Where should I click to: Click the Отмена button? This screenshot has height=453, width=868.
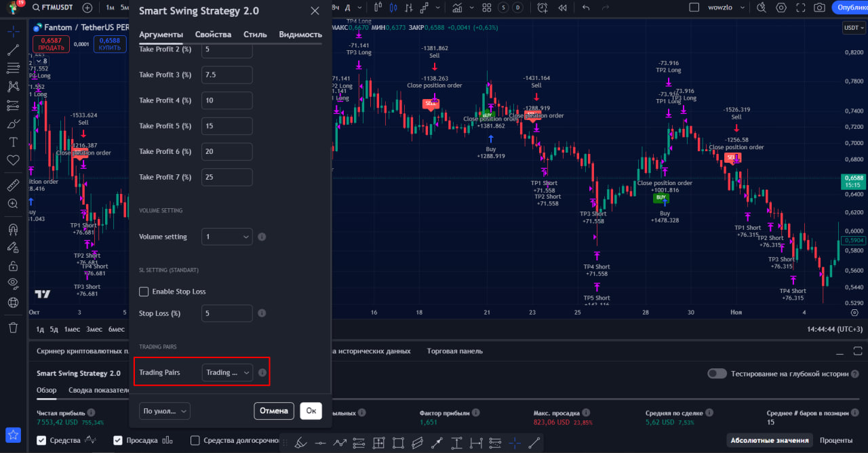(x=274, y=410)
